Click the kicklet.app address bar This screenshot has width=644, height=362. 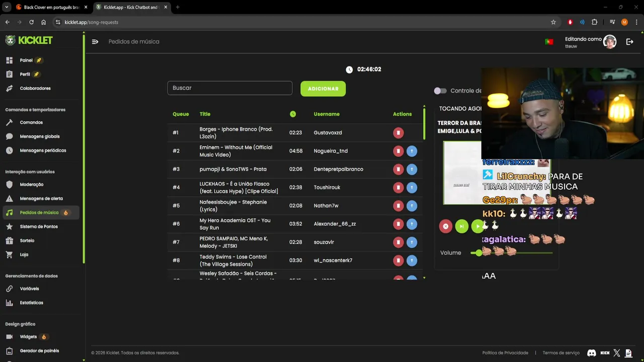click(x=302, y=22)
